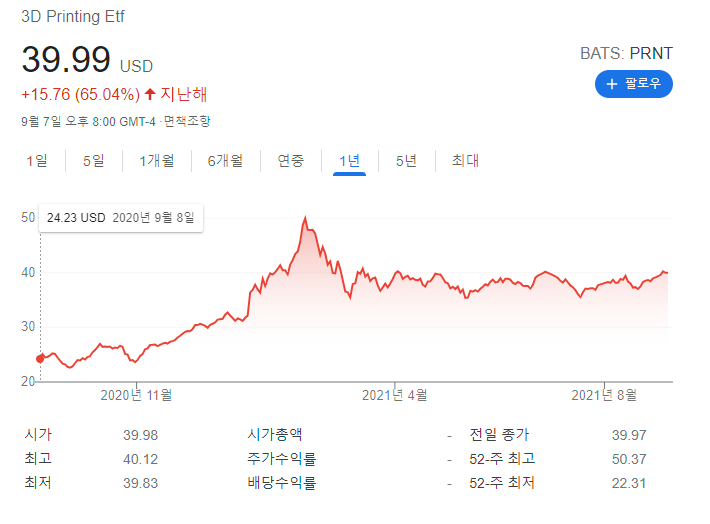Click the 52-주 최고 label
Image resolution: width=710 pixels, height=524 pixels.
point(502,459)
